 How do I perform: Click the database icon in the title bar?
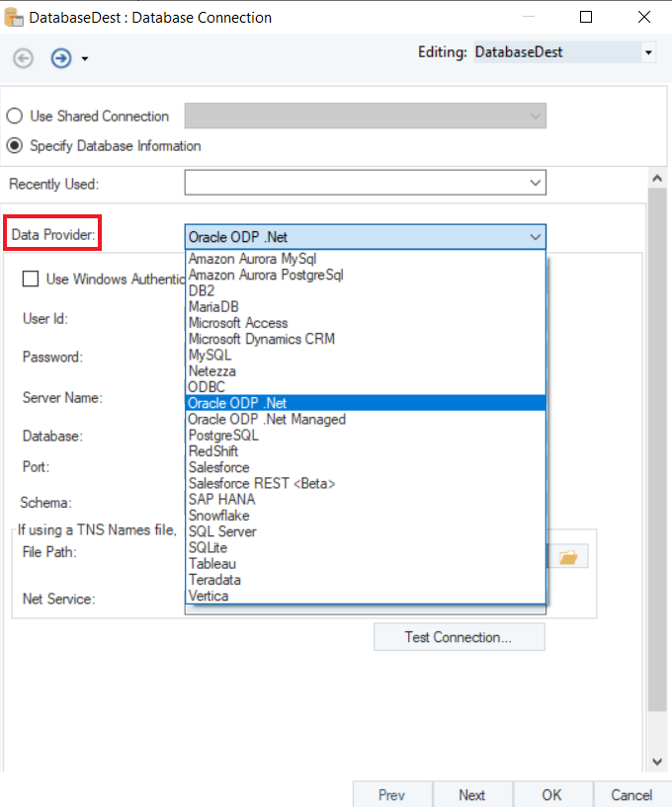click(x=15, y=17)
